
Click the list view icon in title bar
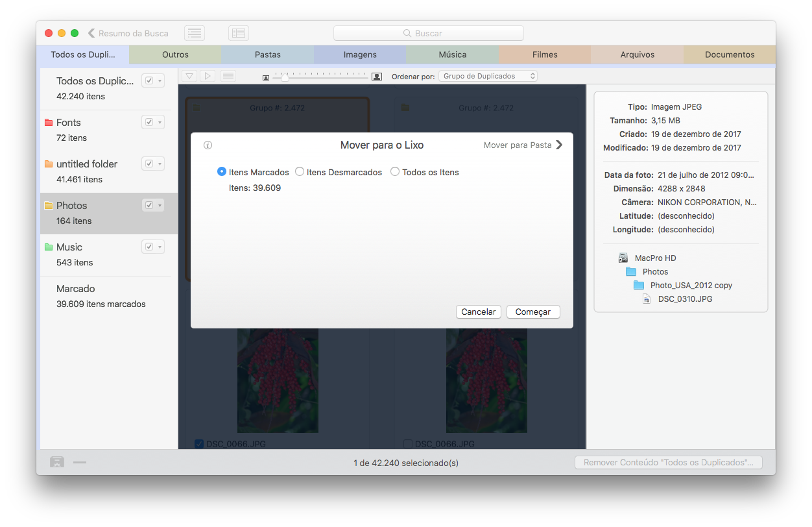(x=194, y=33)
